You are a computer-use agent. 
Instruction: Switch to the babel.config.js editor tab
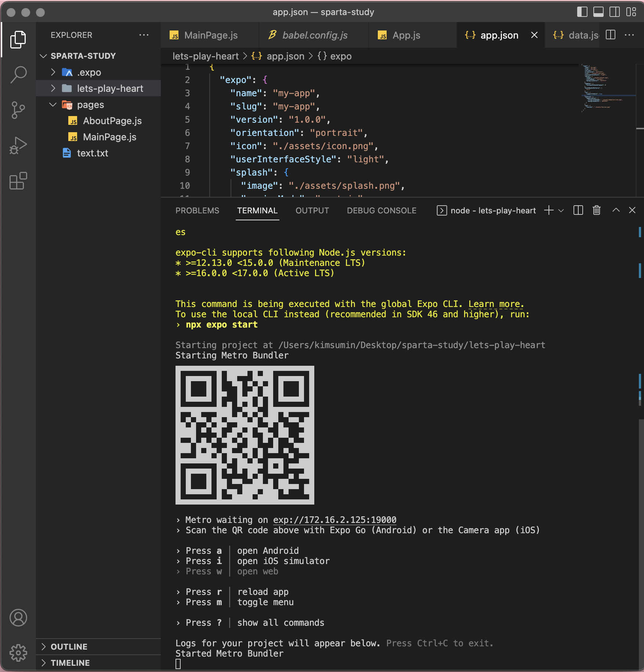tap(314, 35)
